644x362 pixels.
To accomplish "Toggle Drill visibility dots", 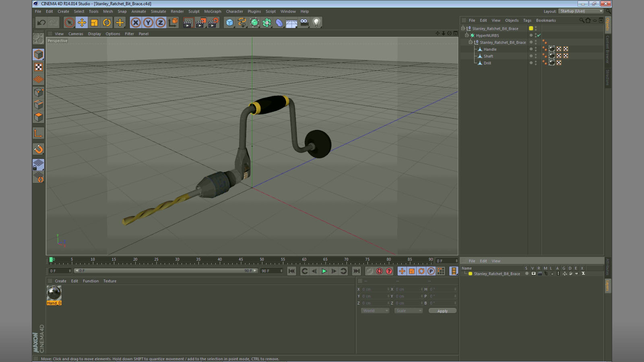I will pos(536,63).
